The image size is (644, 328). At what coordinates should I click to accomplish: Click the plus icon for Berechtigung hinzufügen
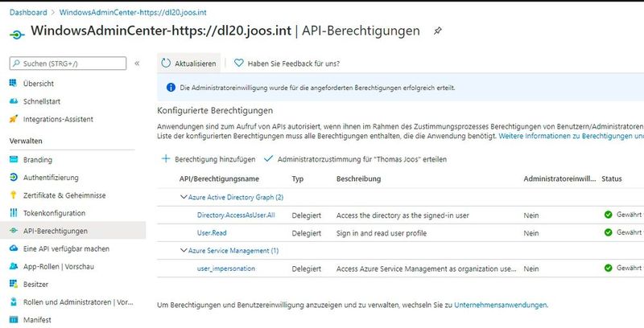166,158
